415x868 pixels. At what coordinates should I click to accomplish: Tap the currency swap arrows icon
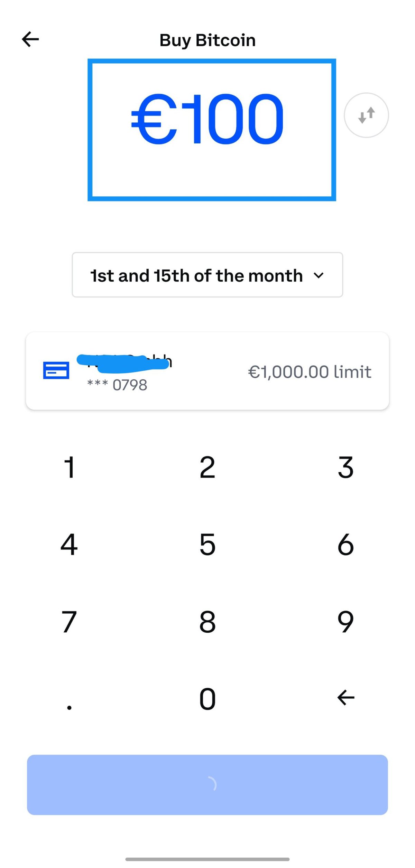[x=366, y=115]
